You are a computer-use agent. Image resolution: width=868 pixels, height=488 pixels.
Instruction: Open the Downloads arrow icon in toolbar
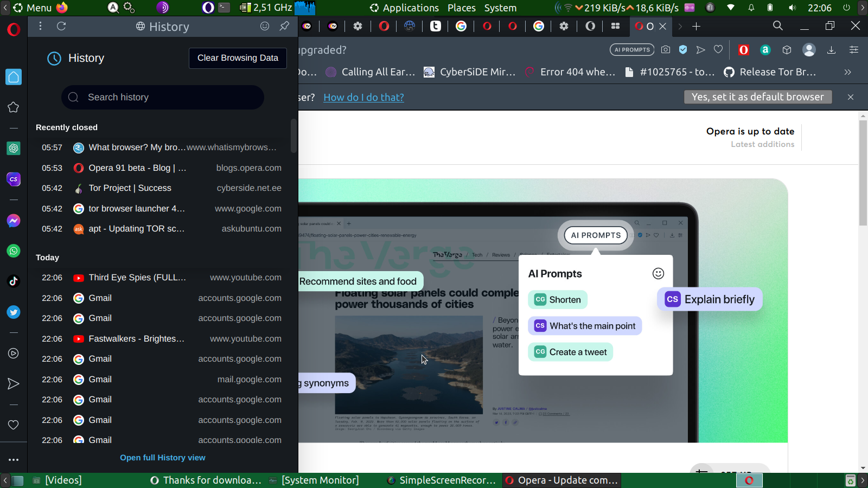[831, 50]
